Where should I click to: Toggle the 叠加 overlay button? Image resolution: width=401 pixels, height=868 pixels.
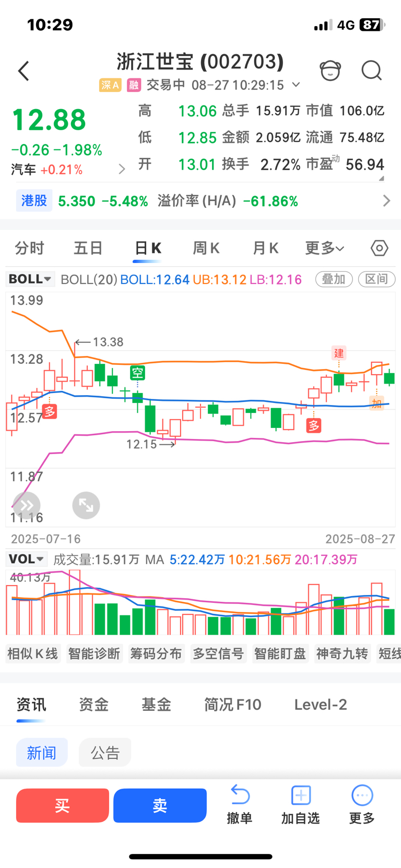tap(334, 279)
